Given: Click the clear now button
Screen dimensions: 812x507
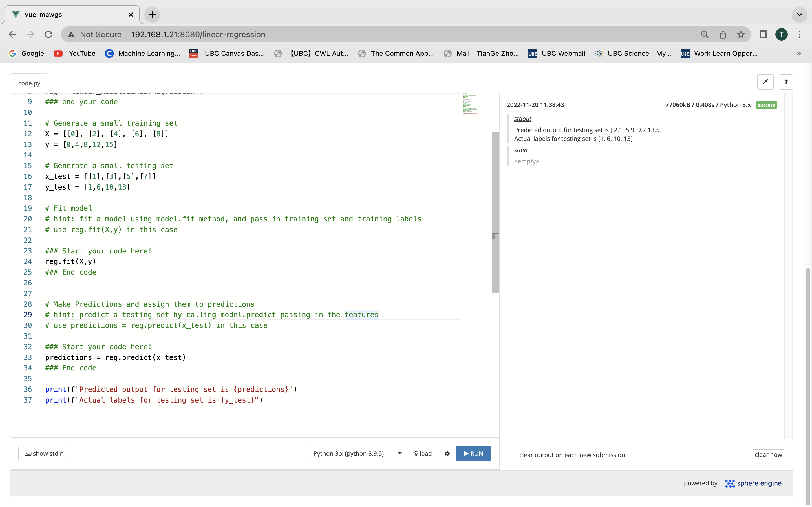Looking at the screenshot, I should [x=768, y=455].
